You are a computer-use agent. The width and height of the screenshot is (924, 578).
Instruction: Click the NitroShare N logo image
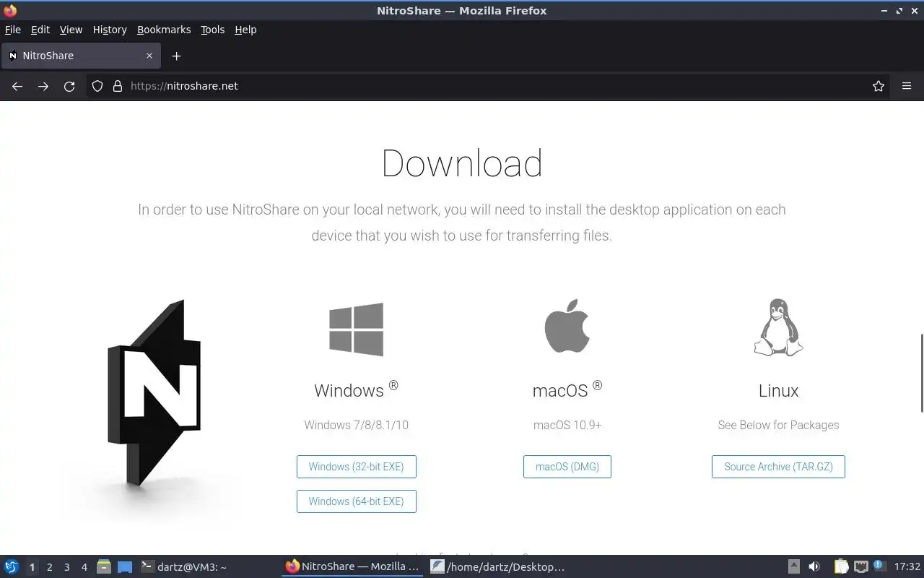[154, 392]
